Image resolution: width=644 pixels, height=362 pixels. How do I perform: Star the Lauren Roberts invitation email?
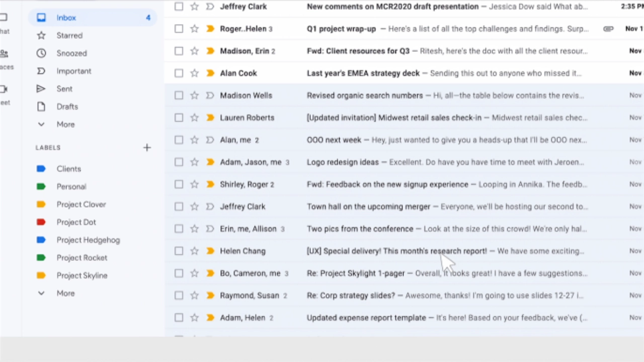(194, 118)
